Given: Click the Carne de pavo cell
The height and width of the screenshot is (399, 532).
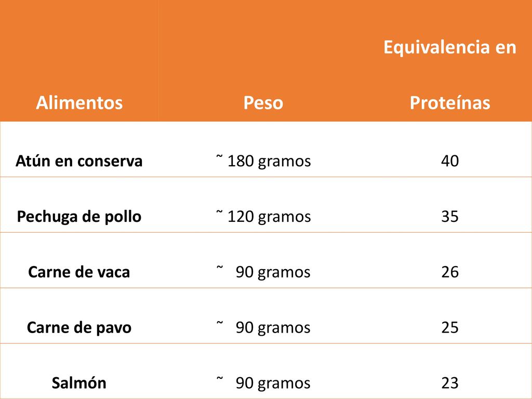Looking at the screenshot, I should click(79, 328).
